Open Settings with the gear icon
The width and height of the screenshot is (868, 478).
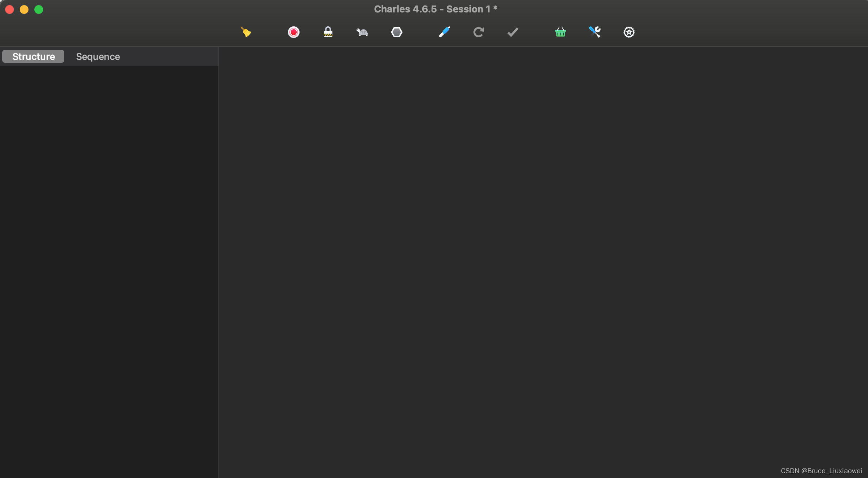point(629,32)
